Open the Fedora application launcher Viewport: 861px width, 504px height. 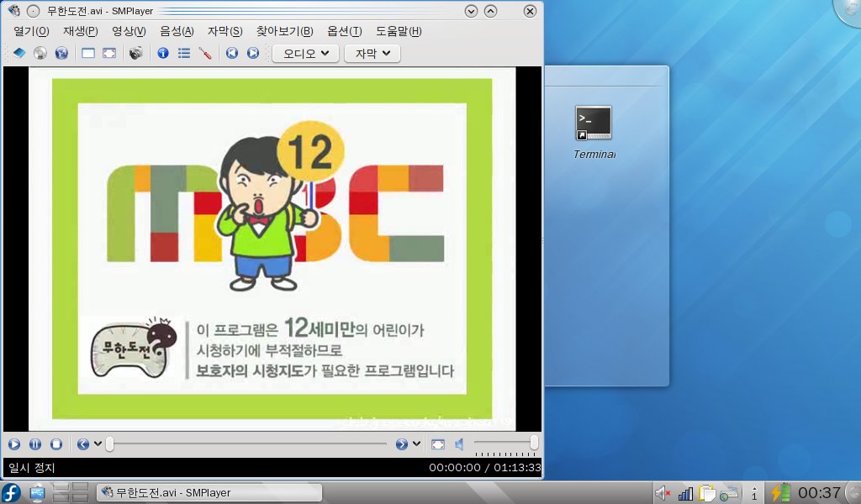[12, 493]
